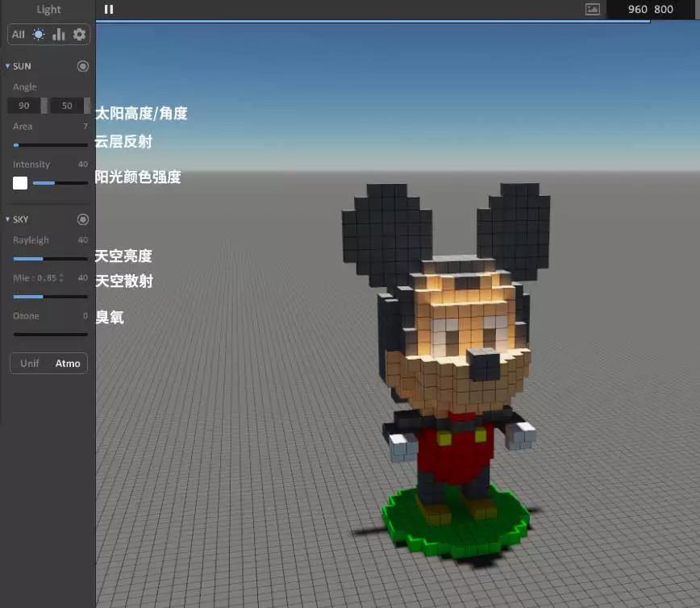Click the Angle label
Screen dimensions: 700x608
[x=24, y=87]
